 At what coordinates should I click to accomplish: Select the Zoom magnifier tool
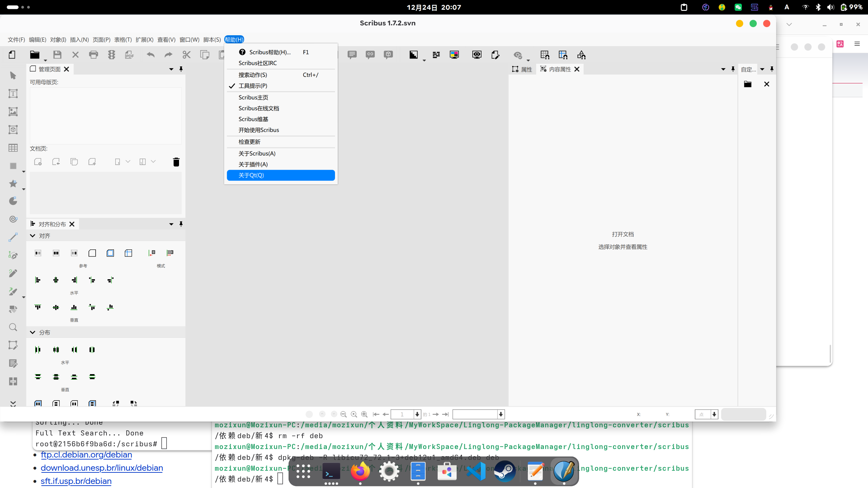[13, 327]
